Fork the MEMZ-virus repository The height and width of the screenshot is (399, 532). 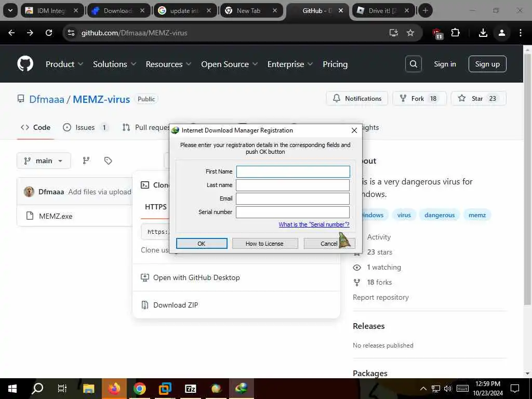pos(419,98)
